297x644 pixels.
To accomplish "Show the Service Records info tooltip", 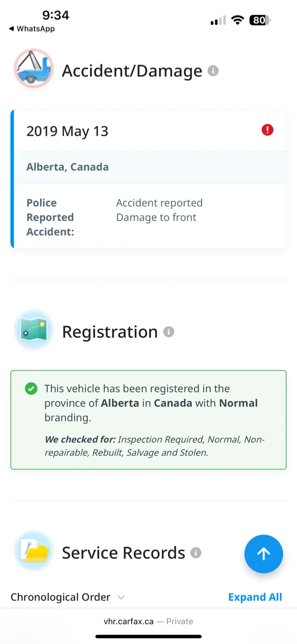I will tap(196, 553).
